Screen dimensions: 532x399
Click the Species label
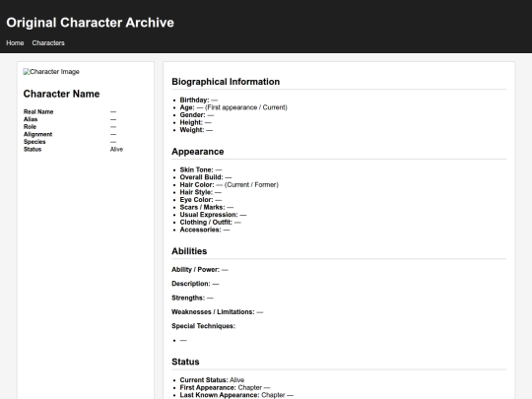pyautogui.click(x=34, y=142)
